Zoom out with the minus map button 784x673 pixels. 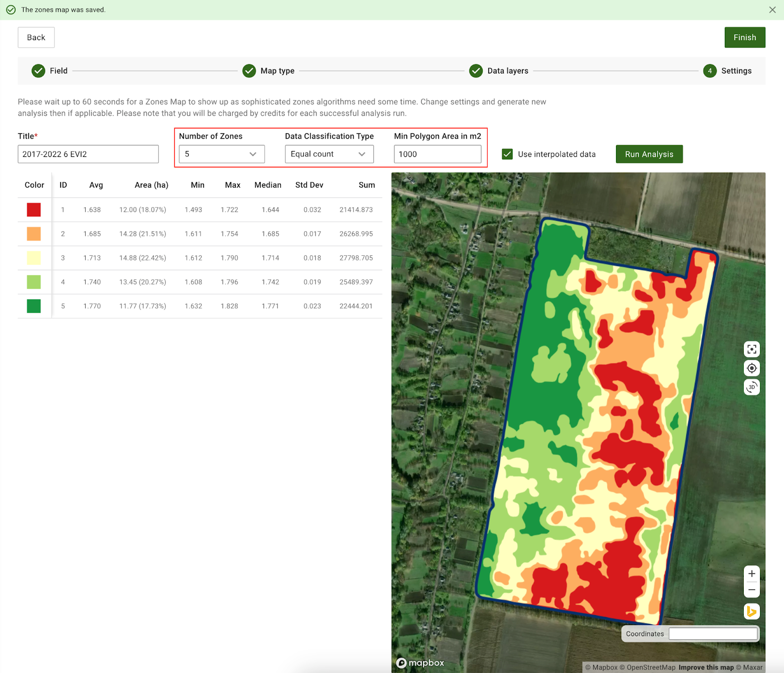click(x=752, y=590)
